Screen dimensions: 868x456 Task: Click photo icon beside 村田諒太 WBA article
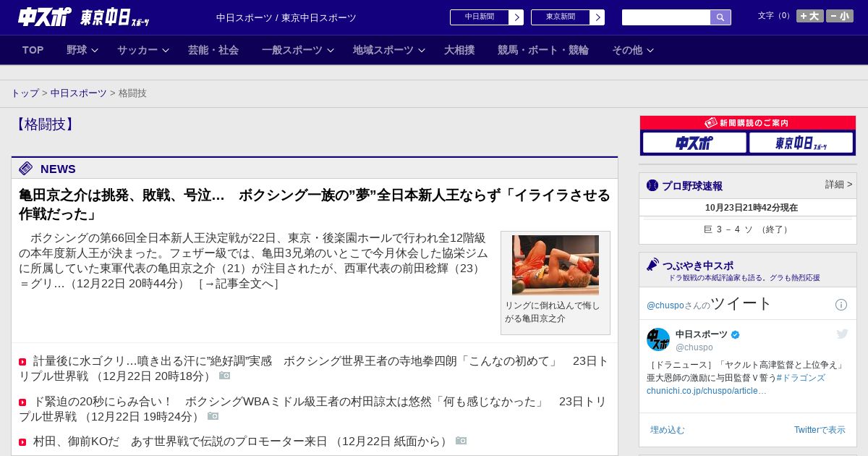click(213, 416)
